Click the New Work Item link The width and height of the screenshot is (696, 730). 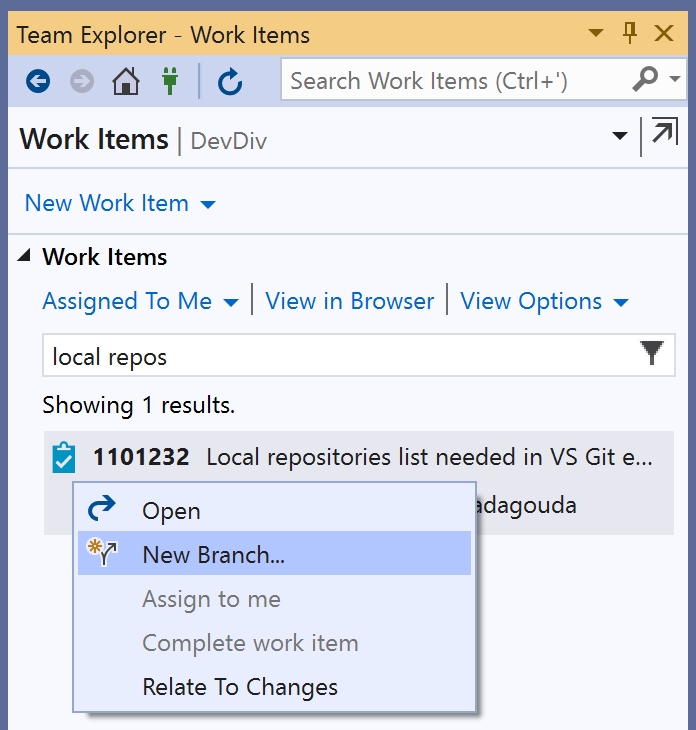107,203
